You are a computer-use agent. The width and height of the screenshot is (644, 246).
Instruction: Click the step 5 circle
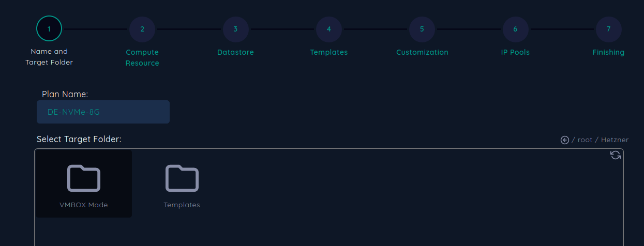[x=422, y=29]
